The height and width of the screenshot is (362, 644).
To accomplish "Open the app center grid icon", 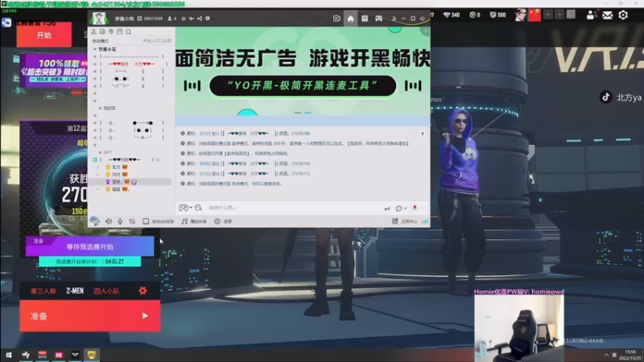I will click(x=394, y=221).
